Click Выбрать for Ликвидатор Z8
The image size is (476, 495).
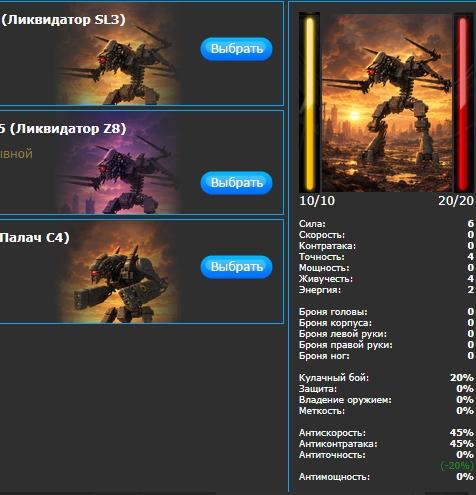[236, 183]
